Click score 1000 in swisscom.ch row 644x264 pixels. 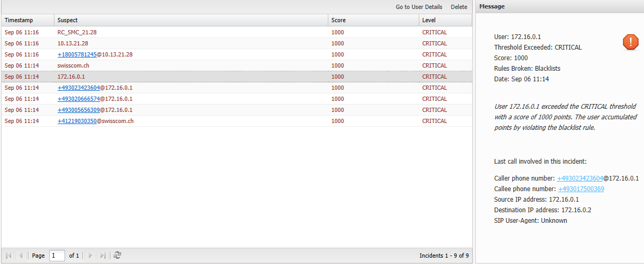[x=338, y=65]
